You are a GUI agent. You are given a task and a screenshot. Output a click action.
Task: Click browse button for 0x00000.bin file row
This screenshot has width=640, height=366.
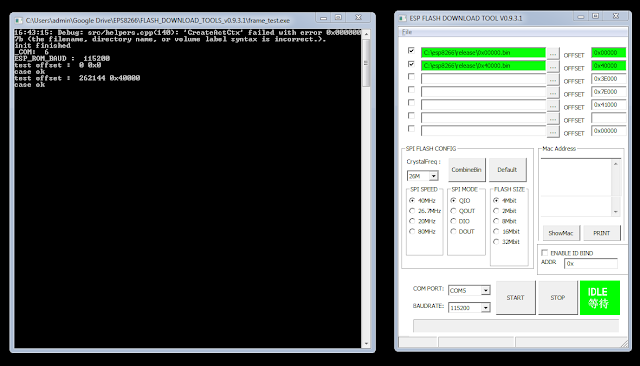point(553,53)
